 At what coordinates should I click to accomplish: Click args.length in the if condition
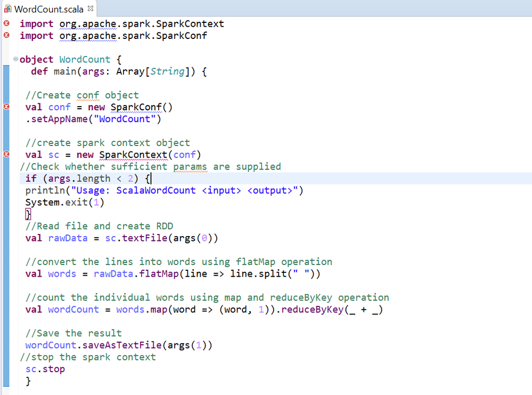(79, 179)
